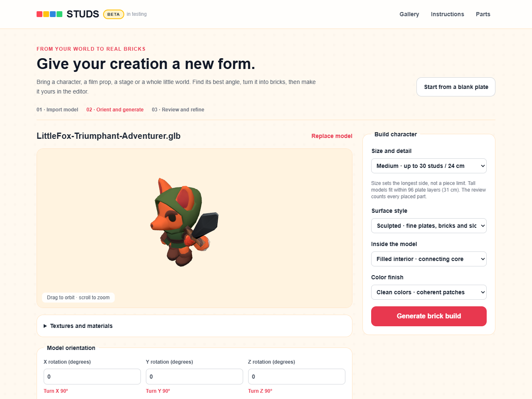Click the Replace model link
Image resolution: width=532 pixels, height=399 pixels.
(x=332, y=136)
